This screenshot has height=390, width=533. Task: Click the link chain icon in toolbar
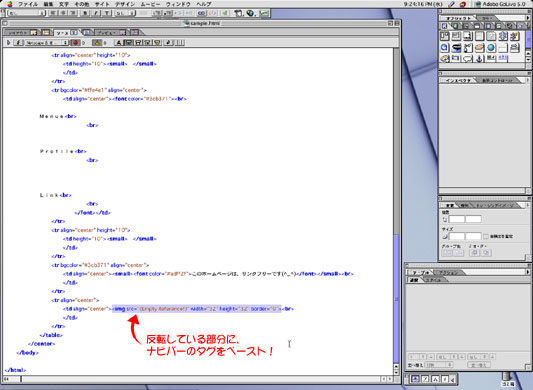click(x=201, y=13)
